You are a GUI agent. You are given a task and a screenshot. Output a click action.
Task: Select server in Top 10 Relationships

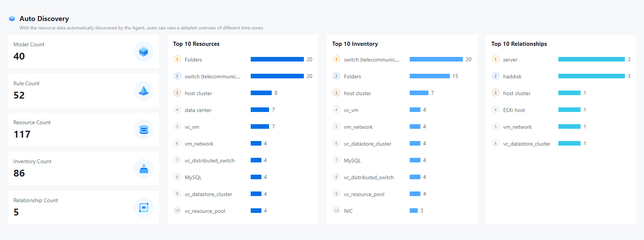pyautogui.click(x=510, y=60)
